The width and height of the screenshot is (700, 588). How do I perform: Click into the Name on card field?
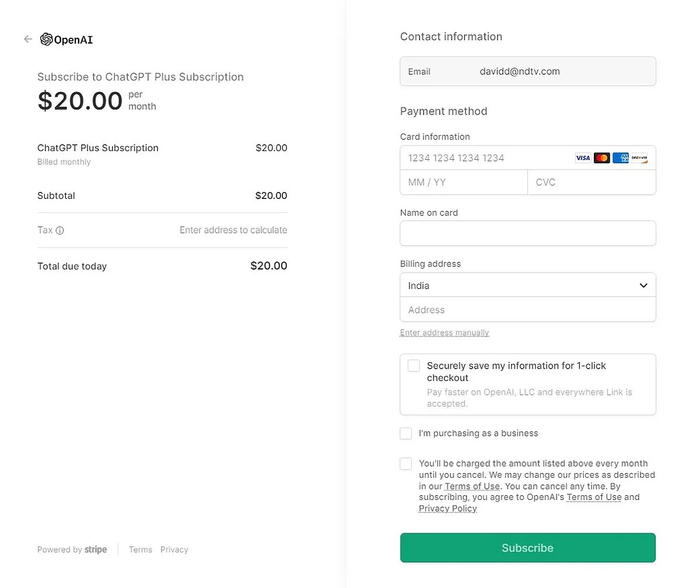tap(527, 233)
